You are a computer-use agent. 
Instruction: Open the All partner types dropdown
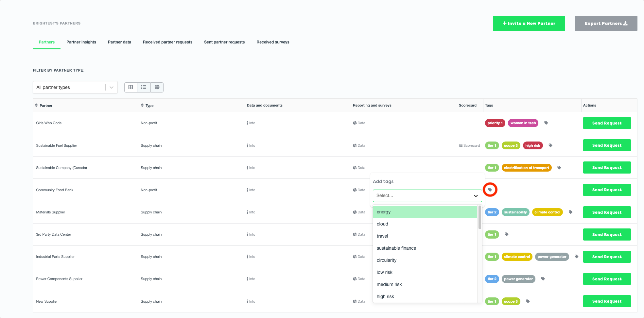pos(75,87)
